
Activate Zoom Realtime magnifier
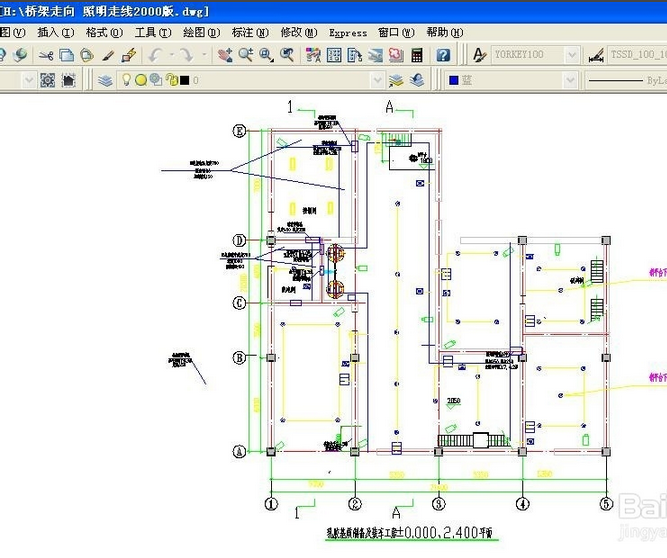(x=246, y=55)
